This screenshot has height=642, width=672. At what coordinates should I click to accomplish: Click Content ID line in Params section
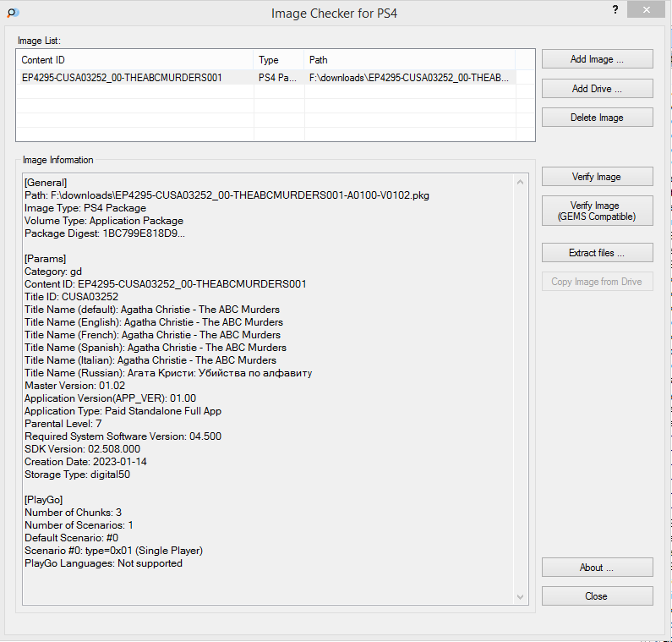coord(166,284)
